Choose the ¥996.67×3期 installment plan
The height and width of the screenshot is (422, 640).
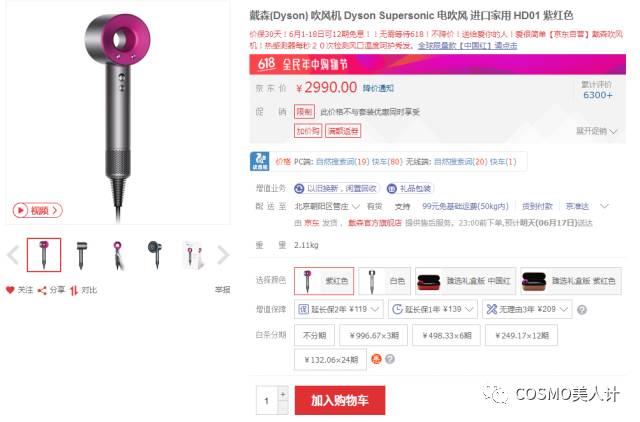point(373,335)
